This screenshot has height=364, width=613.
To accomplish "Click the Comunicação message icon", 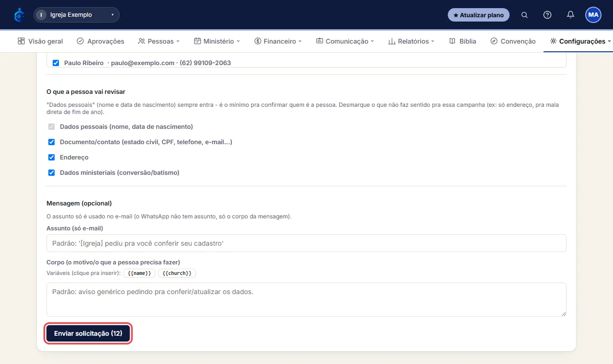I will [319, 41].
